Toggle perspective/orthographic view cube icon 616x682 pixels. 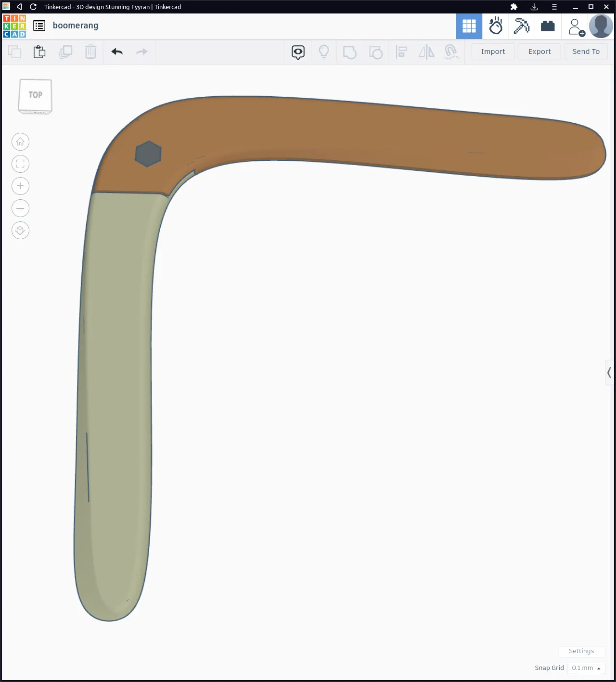(20, 231)
